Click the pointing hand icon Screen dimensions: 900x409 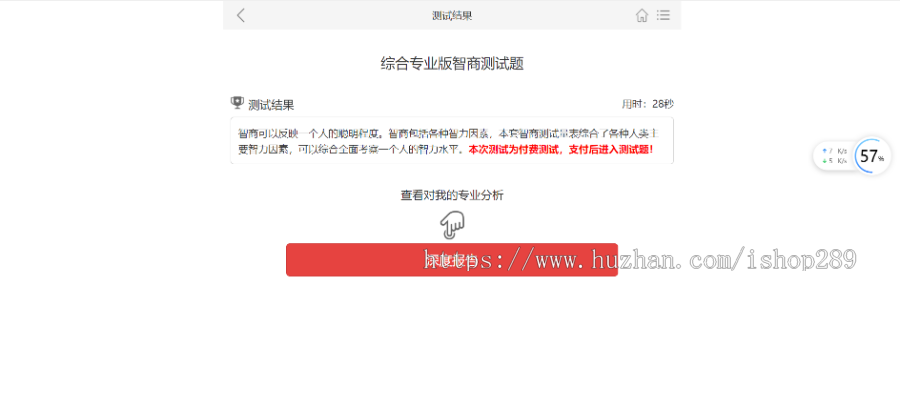click(x=452, y=224)
